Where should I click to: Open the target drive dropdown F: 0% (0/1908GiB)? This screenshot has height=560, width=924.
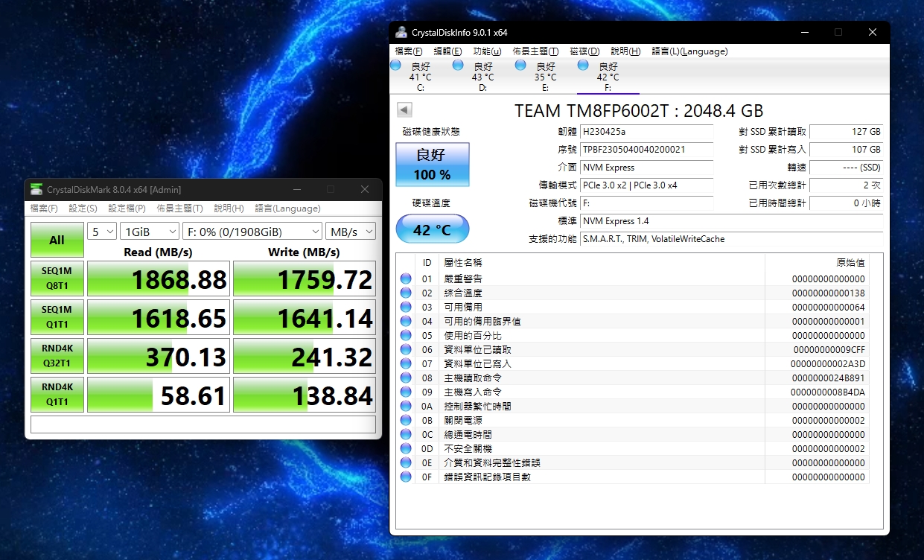point(252,231)
